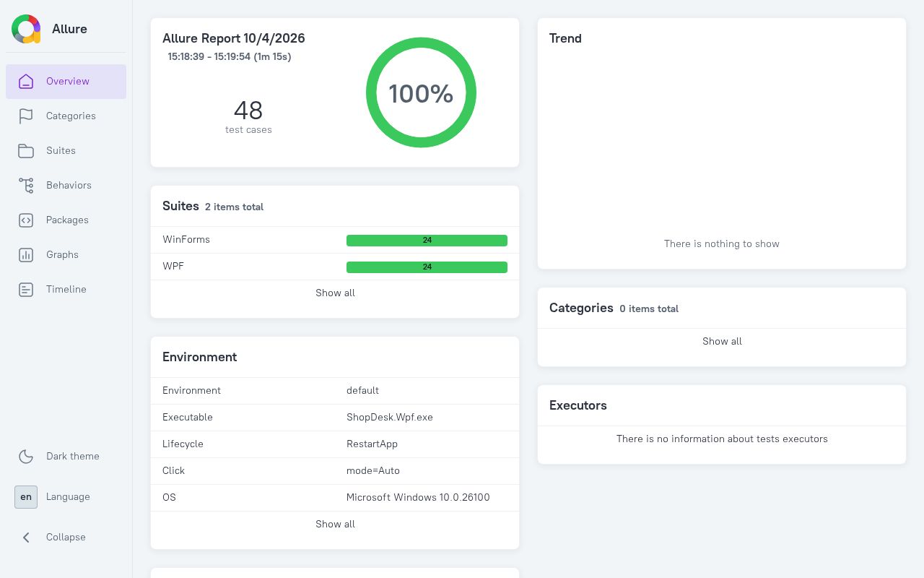Click the 'RestartApp' lifecycle value
Screen dimensions: 924x578
point(372,444)
